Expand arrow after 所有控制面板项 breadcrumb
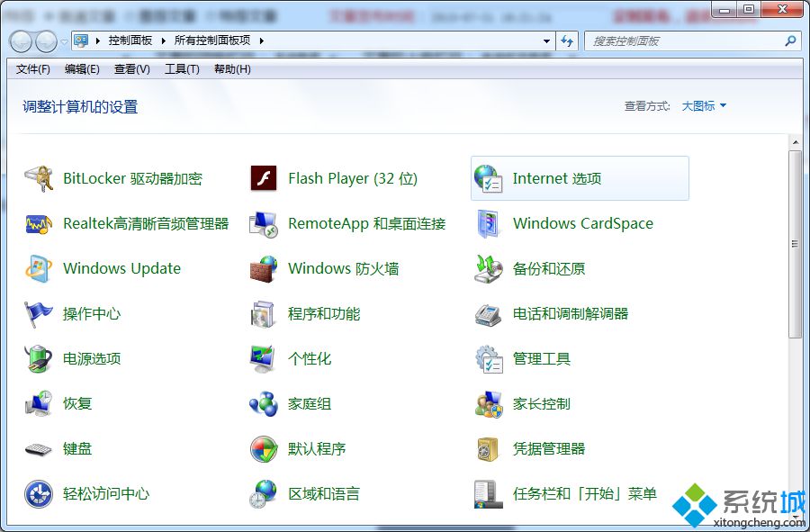The image size is (810, 532). pos(261,41)
